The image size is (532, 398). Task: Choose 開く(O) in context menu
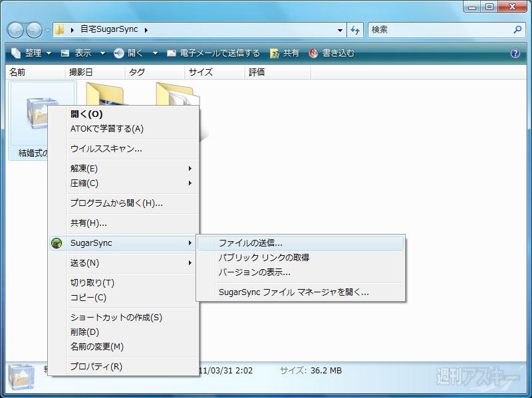124,114
